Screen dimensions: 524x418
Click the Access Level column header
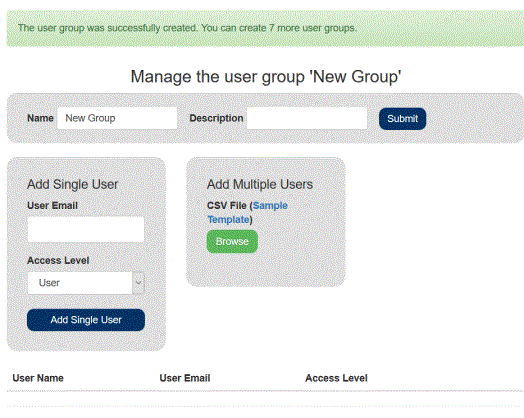336,378
